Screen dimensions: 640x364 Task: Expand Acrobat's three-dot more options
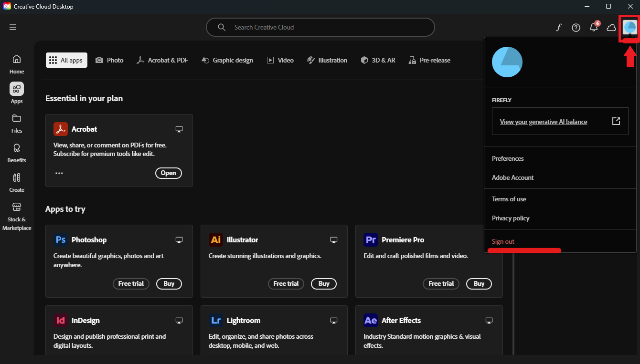tap(59, 173)
